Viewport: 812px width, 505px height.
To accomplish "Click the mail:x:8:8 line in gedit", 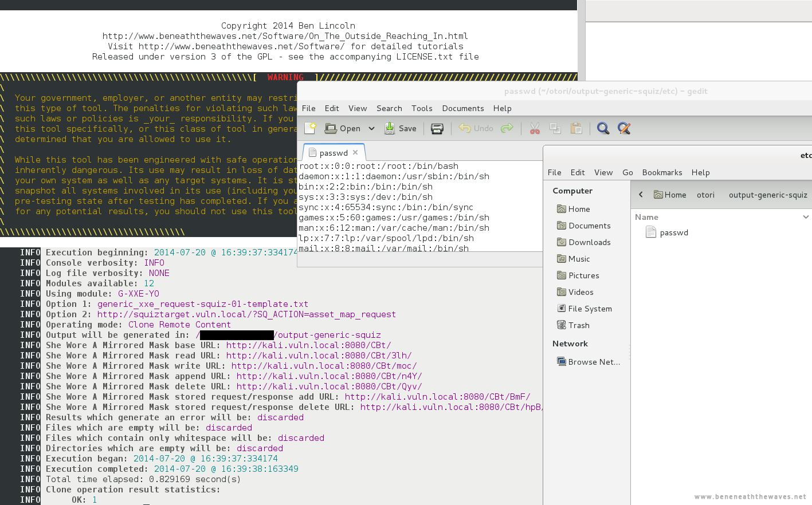I will coord(383,248).
